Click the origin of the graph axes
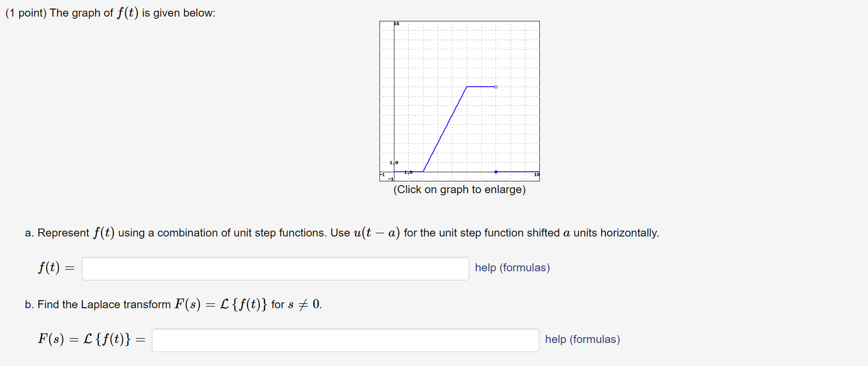The width and height of the screenshot is (868, 366). [394, 172]
